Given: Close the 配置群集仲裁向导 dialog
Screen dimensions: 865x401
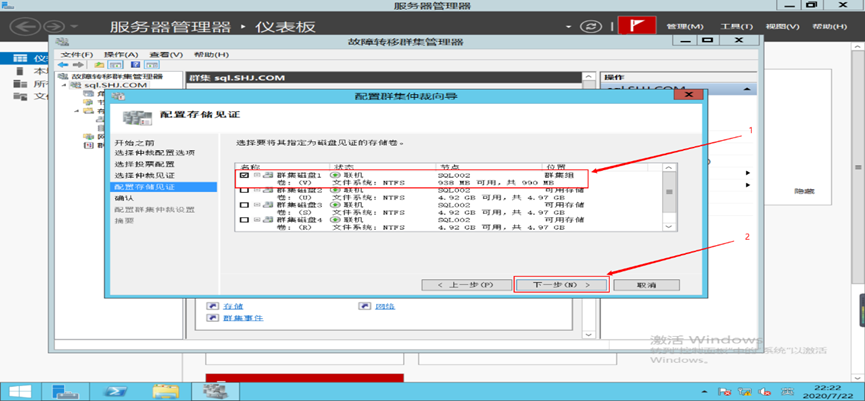Looking at the screenshot, I should (688, 95).
